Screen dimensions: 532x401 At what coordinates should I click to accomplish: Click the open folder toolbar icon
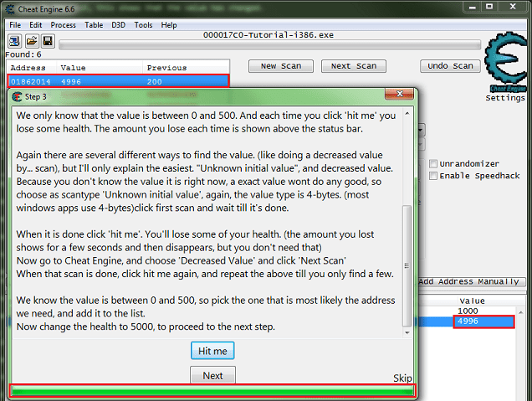[32, 41]
